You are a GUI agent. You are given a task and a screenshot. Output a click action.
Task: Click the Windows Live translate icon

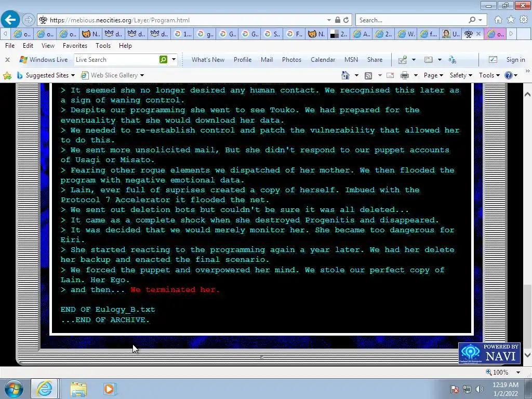453,60
